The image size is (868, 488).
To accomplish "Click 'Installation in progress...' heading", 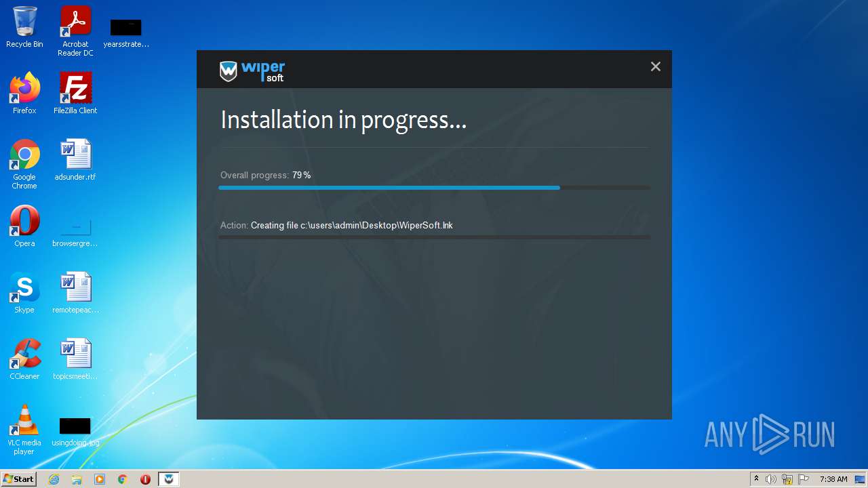I will coord(344,120).
